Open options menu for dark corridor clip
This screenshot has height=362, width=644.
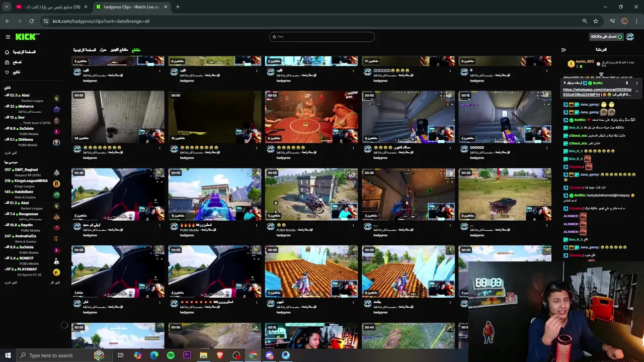coord(160,148)
